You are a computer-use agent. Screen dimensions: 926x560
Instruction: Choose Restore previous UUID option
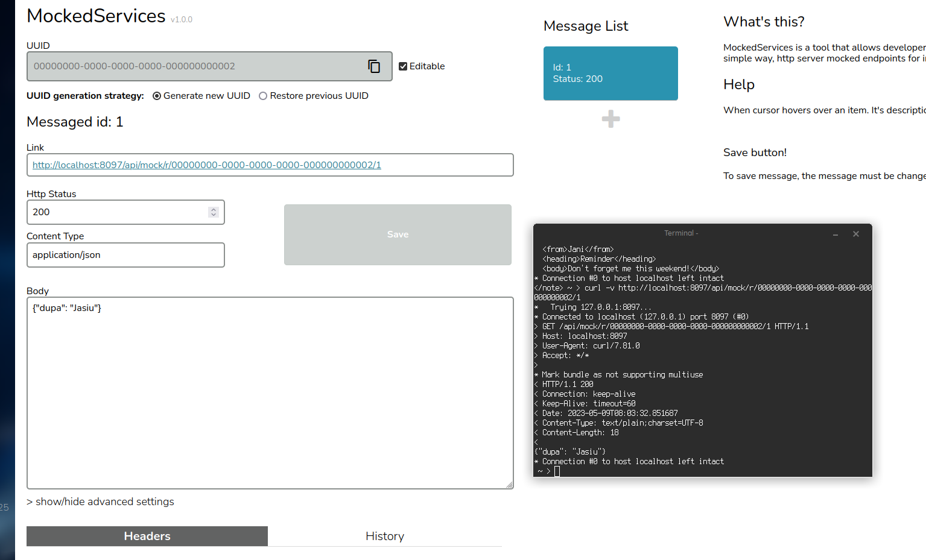tap(263, 96)
